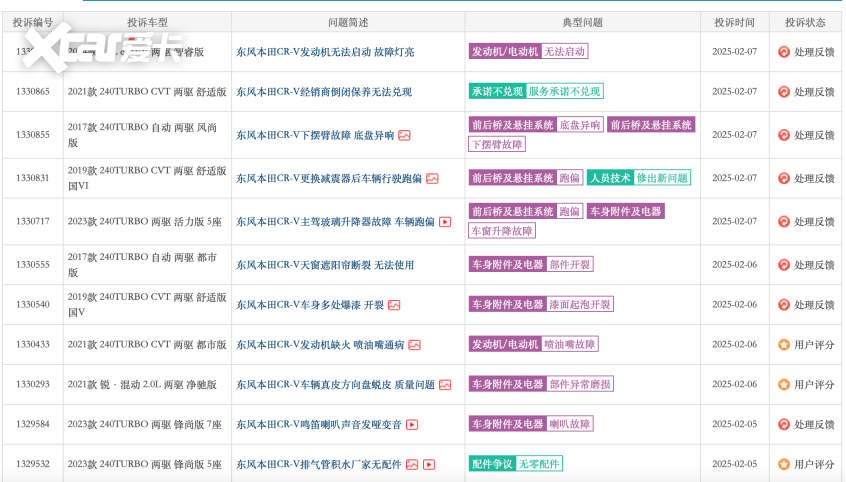Viewport: 846px width, 482px height.
Task: Click the 人员技术 tag
Action: [609, 178]
